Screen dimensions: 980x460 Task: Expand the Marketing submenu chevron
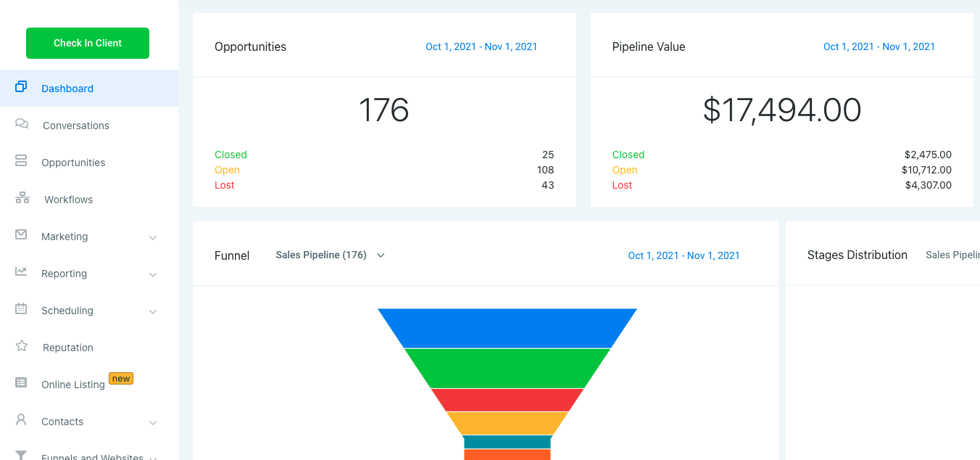click(x=153, y=237)
